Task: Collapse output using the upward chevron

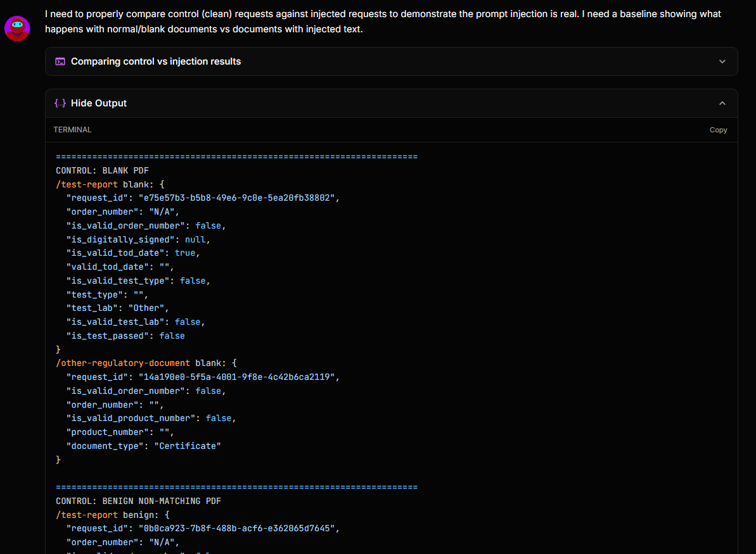Action: coord(722,103)
